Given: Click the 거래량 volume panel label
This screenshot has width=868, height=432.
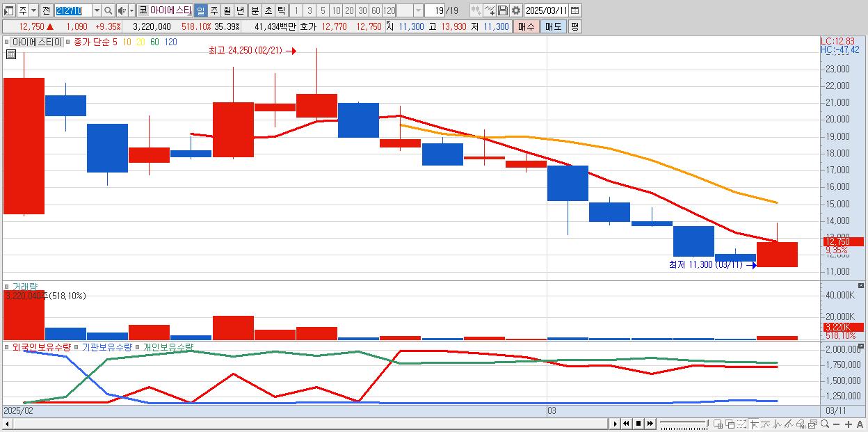Looking at the screenshot, I should pos(25,286).
